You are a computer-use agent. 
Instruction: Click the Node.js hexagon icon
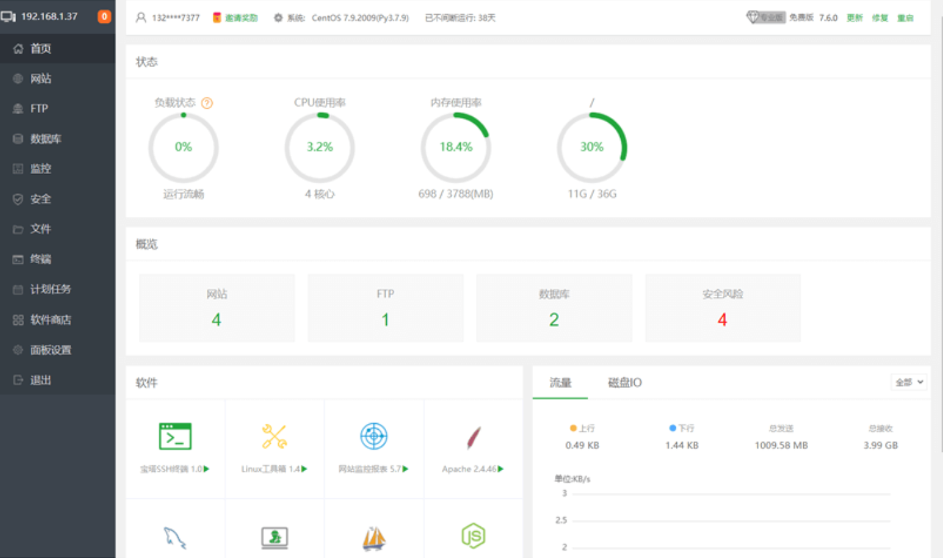click(x=473, y=536)
